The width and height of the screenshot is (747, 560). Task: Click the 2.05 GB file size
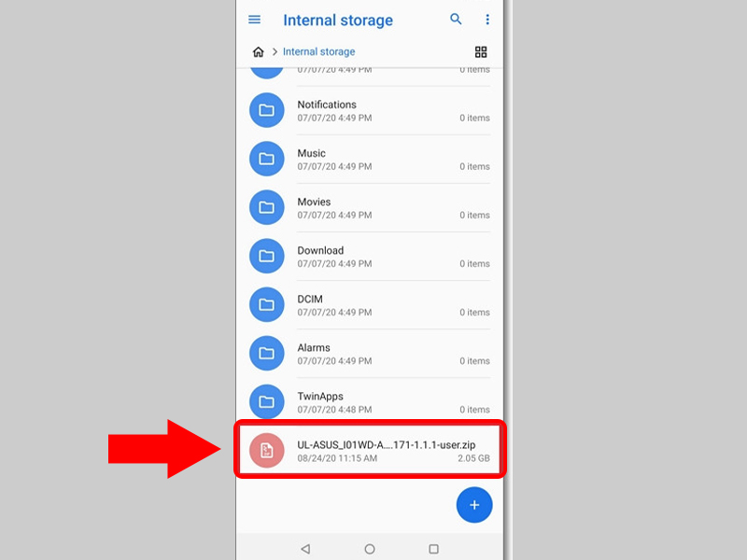tap(473, 458)
